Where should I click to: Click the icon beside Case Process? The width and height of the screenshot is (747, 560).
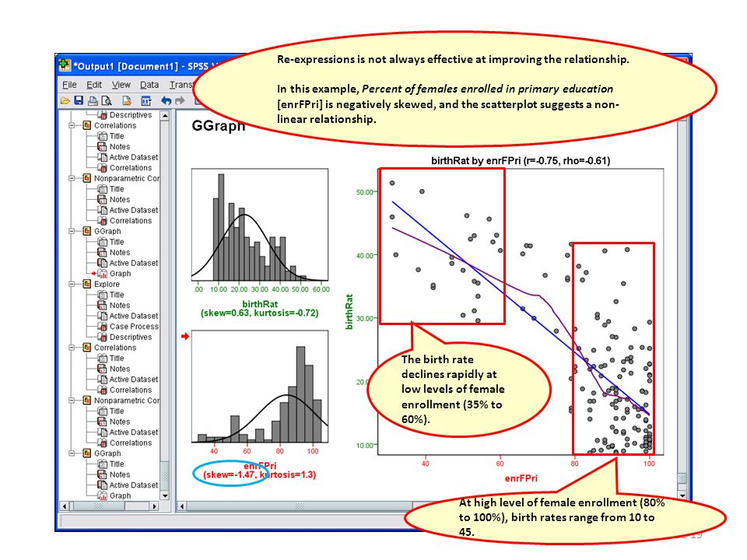click(102, 327)
